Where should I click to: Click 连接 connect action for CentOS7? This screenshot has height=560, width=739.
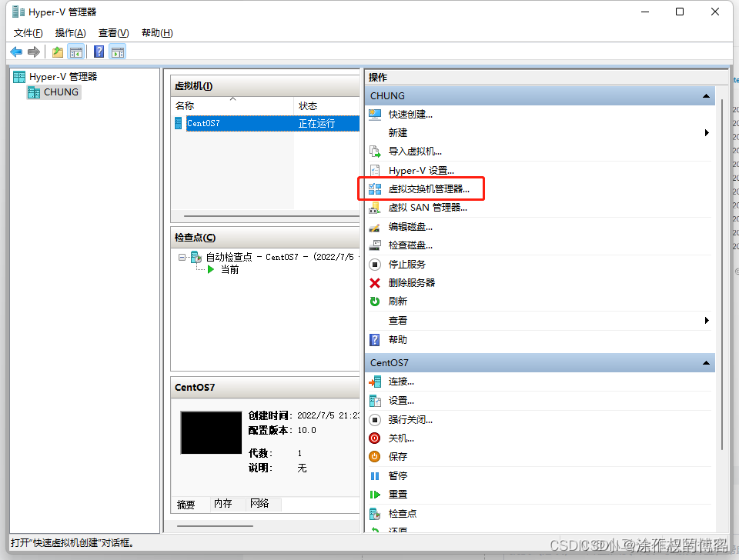point(401,382)
